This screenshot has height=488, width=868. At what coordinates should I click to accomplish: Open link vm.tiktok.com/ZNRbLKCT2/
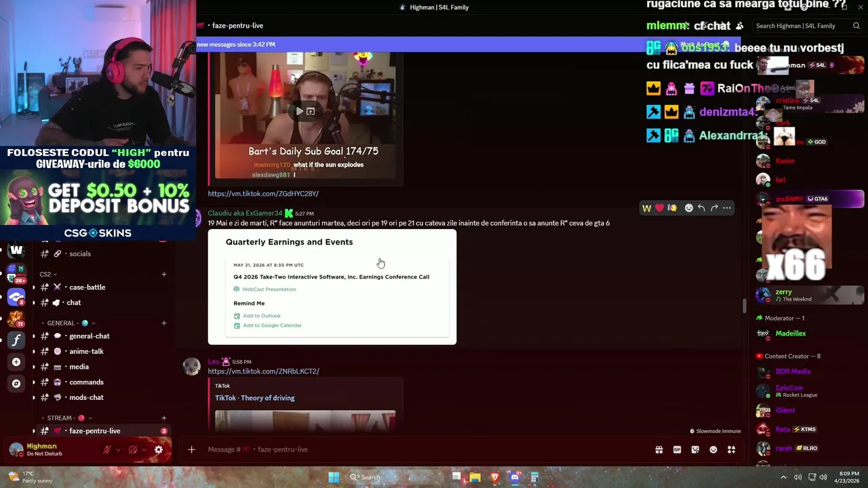[x=264, y=371]
